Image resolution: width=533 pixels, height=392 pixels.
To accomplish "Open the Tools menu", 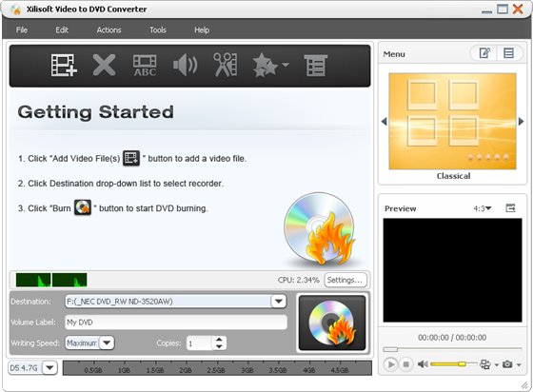I will [158, 29].
